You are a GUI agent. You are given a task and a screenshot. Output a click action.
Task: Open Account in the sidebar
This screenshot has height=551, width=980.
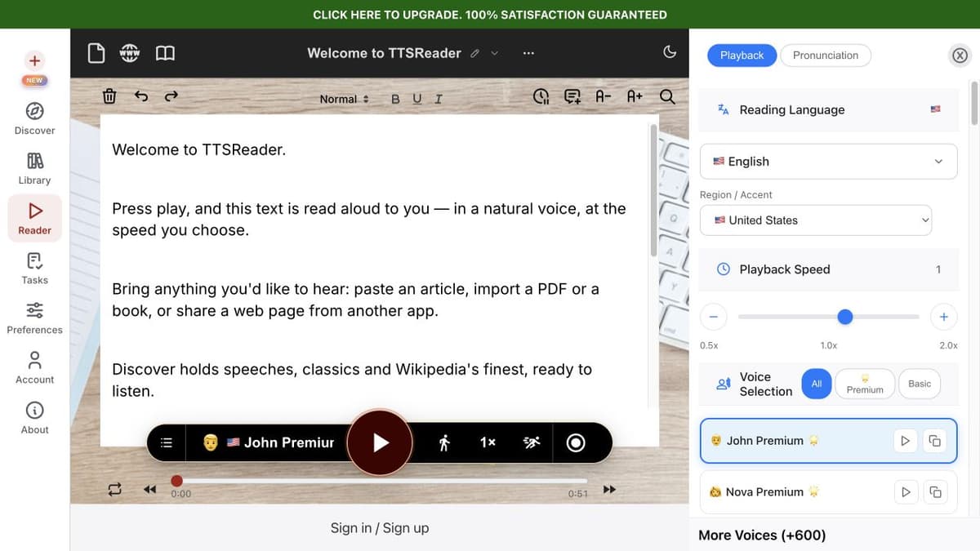[x=34, y=367]
